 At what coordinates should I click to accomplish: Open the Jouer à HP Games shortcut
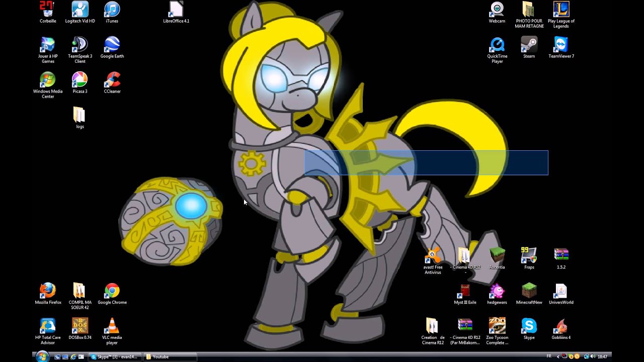48,50
